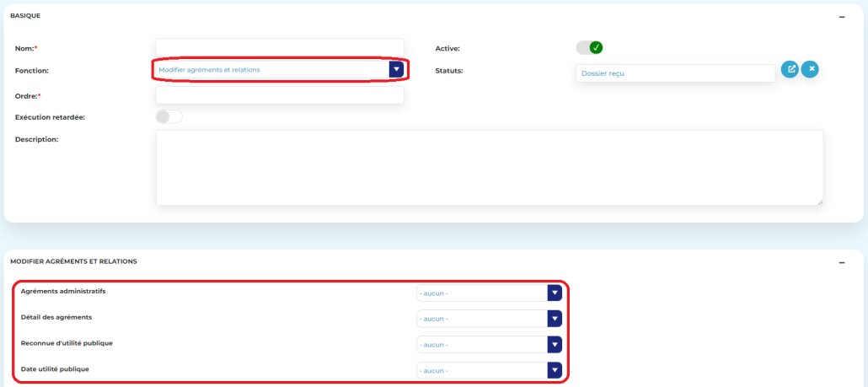Click the Exécution retardée label
868x387 pixels.
(x=50, y=117)
